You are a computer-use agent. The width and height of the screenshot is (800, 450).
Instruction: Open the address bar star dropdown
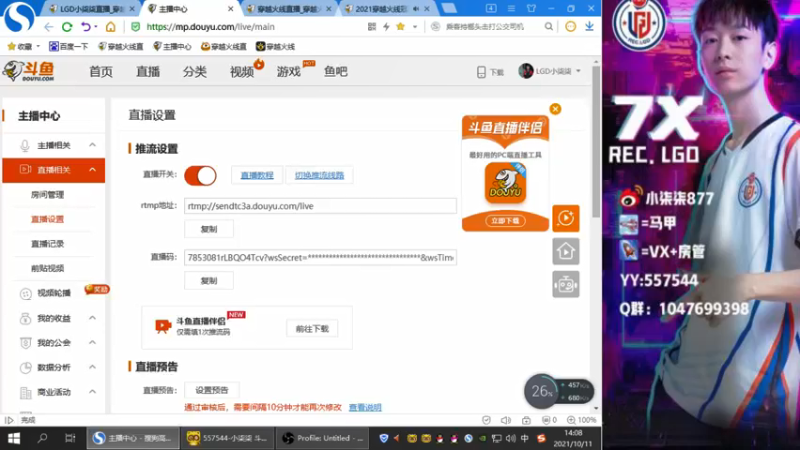click(x=415, y=27)
